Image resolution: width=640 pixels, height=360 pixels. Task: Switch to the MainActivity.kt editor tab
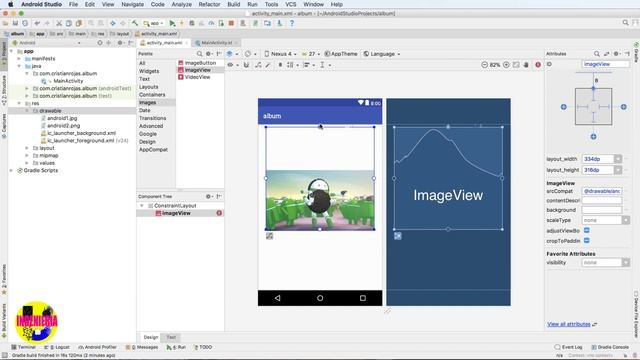point(216,43)
